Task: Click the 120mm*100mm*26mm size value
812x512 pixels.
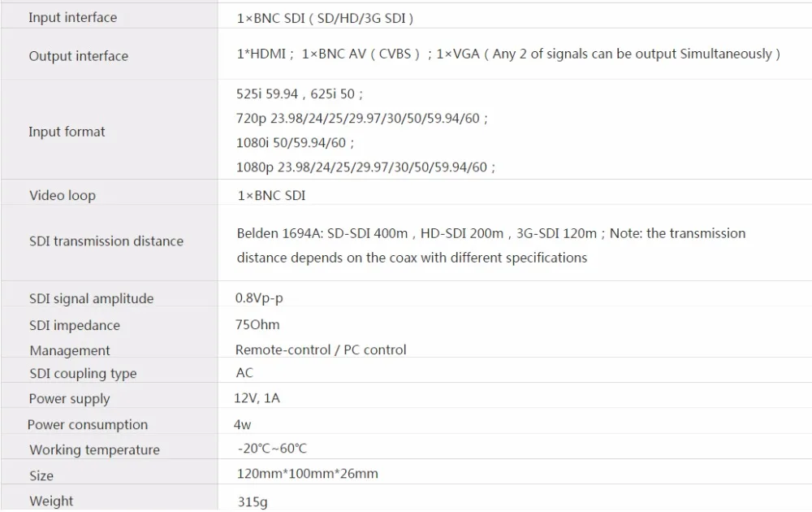Action: [x=307, y=474]
